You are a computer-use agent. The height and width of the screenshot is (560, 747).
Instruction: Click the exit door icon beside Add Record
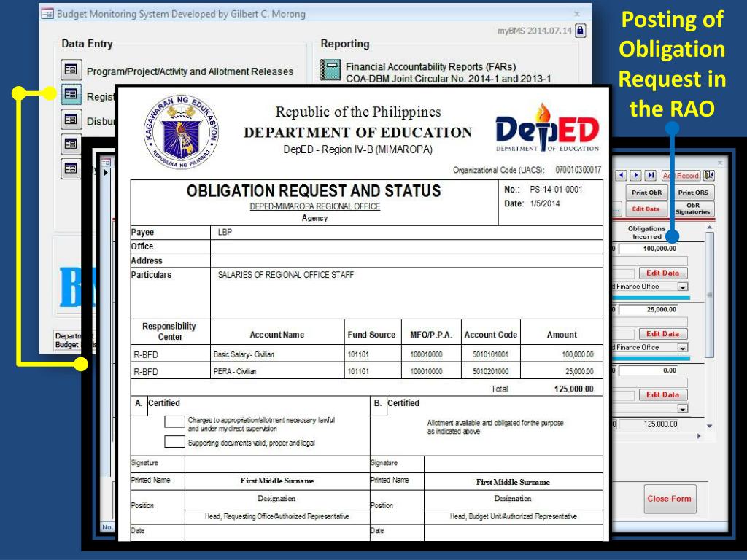click(x=709, y=175)
